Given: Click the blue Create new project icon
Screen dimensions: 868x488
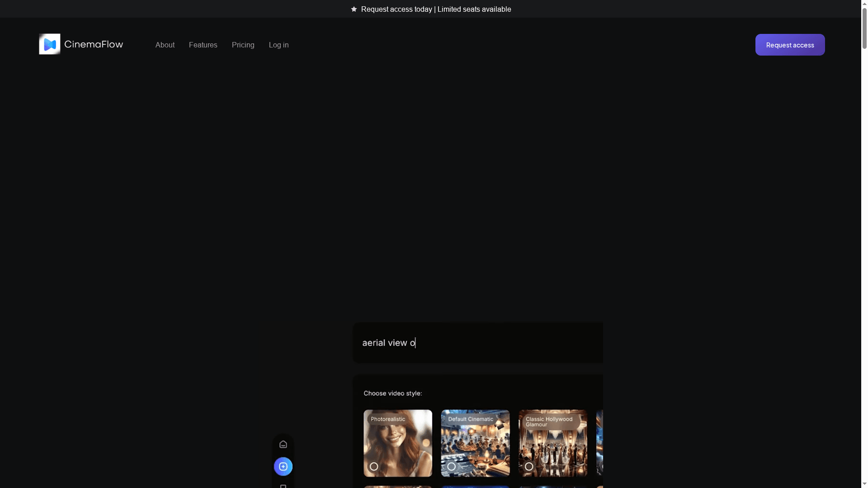Looking at the screenshot, I should click(x=283, y=466).
